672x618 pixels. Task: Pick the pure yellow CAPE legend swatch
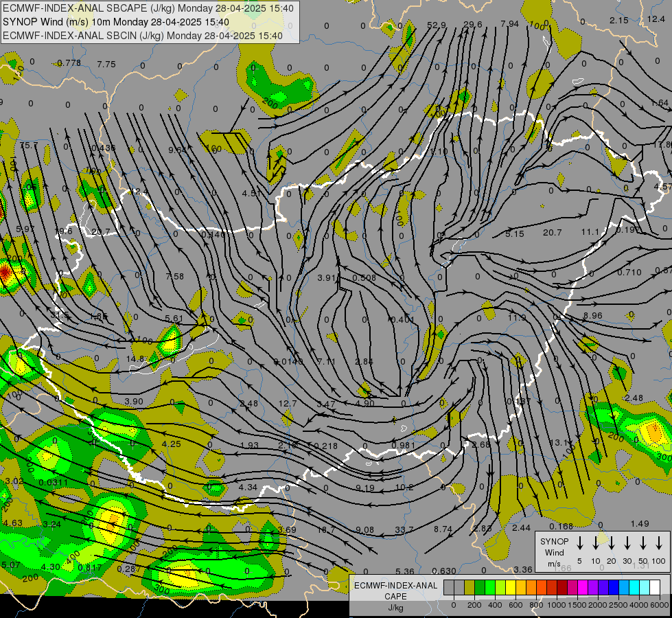511,588
